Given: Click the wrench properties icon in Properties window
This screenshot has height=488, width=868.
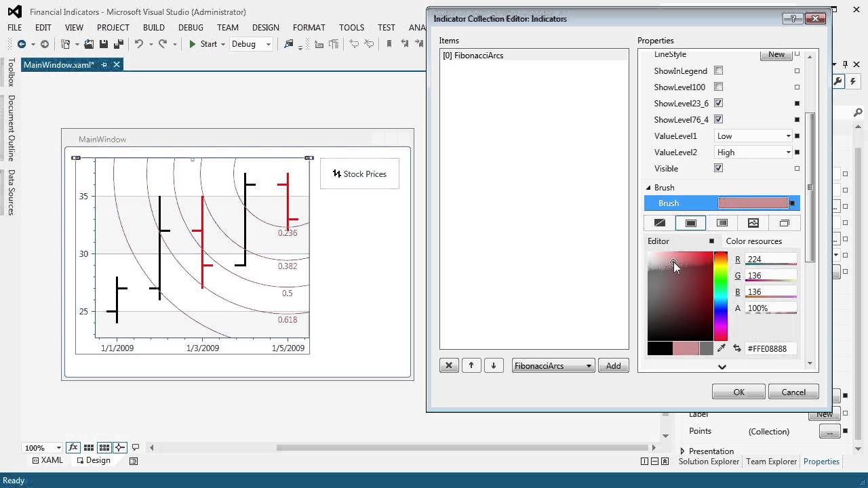Looking at the screenshot, I should coord(839,81).
